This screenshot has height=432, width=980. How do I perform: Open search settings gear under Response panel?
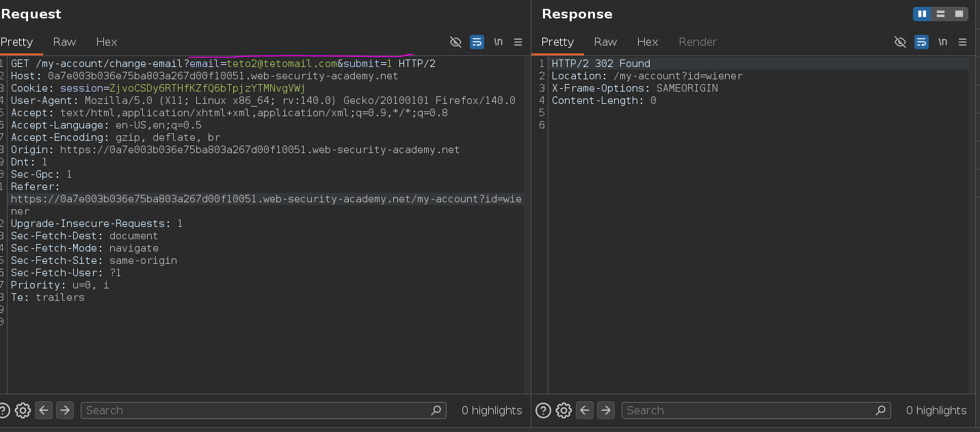564,410
